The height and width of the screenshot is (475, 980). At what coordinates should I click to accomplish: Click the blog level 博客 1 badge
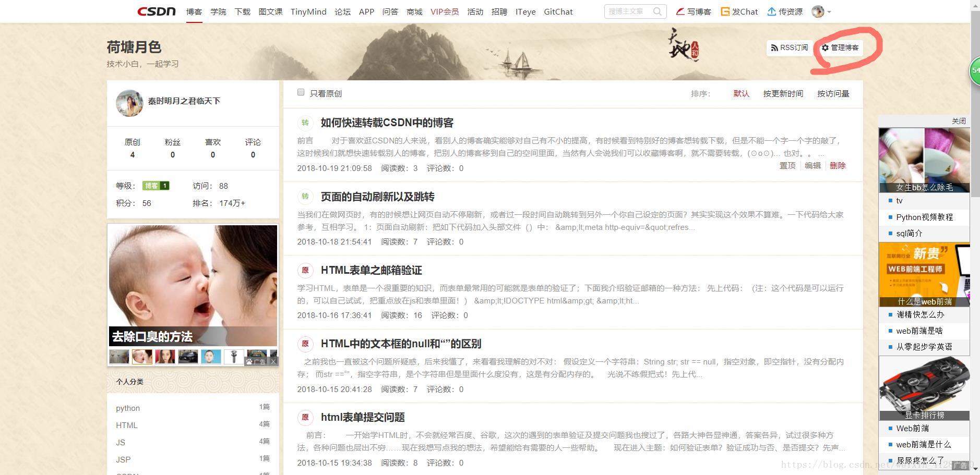[x=156, y=186]
